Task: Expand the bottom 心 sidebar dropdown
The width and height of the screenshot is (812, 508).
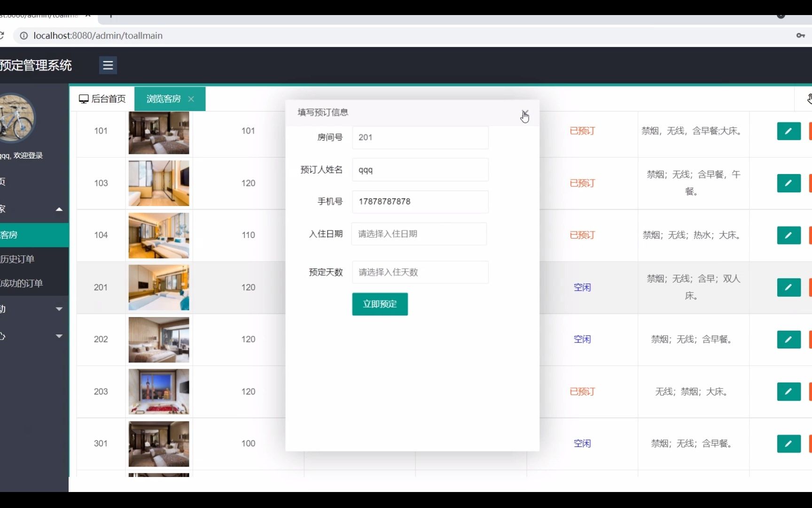Action: pos(59,336)
